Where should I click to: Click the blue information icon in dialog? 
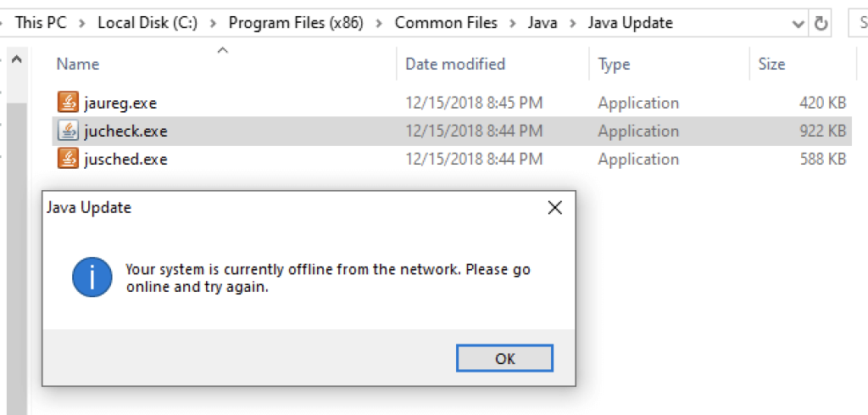coord(92,277)
